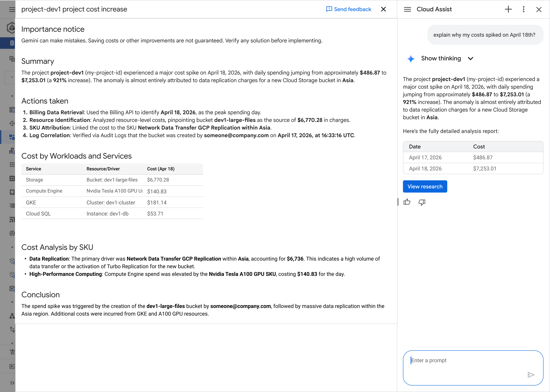Select the nine-dot grid sidebar icon

12,165
